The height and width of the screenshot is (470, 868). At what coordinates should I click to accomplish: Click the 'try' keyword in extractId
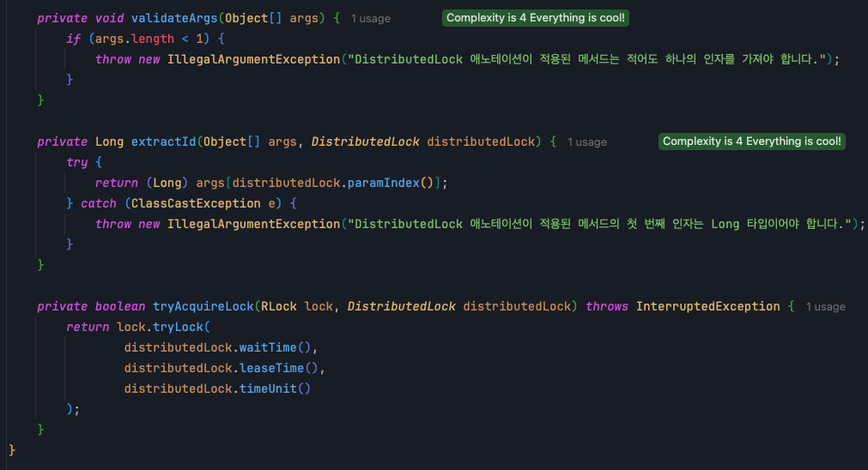pyautogui.click(x=77, y=163)
